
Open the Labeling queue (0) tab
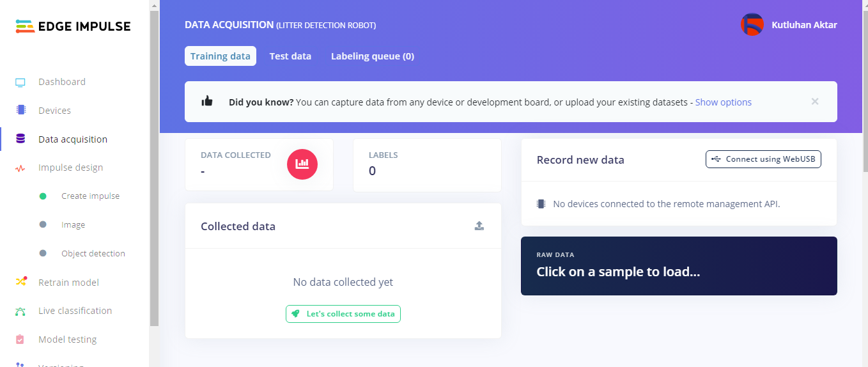pos(372,56)
